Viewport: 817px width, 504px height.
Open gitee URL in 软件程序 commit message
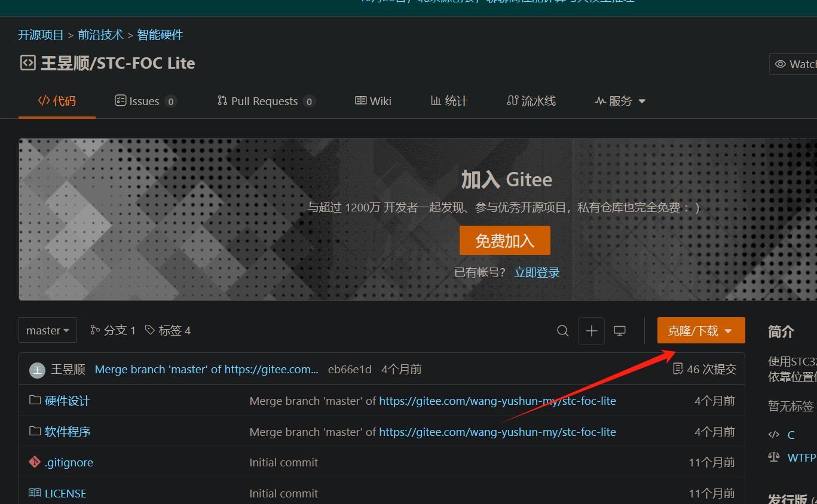click(x=497, y=432)
